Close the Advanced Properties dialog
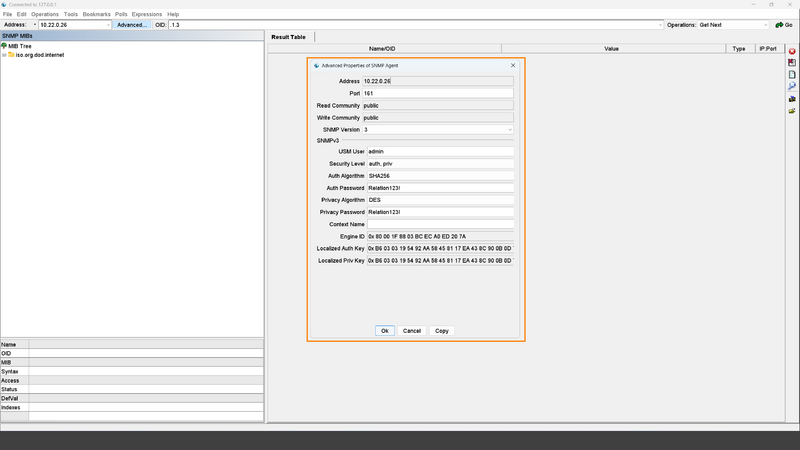This screenshot has width=800, height=450. [x=513, y=65]
